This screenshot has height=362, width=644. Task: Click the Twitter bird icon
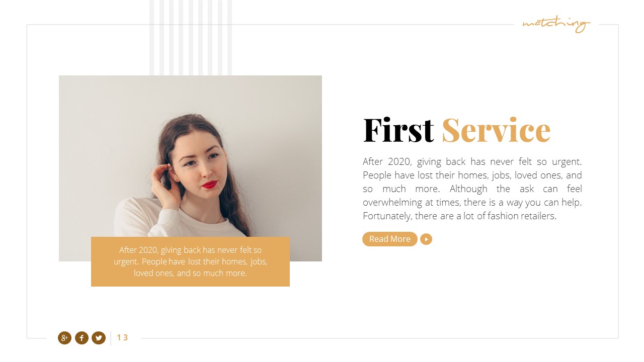click(99, 338)
